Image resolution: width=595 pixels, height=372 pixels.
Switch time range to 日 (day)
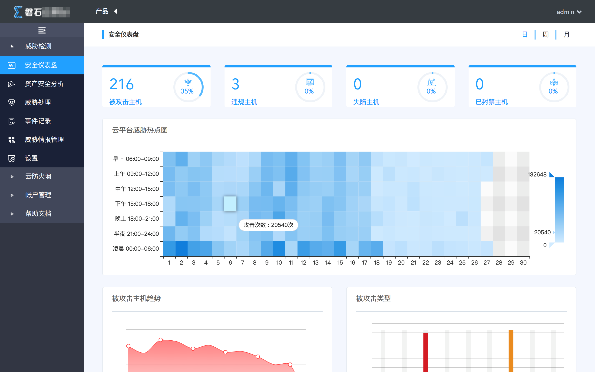point(525,35)
